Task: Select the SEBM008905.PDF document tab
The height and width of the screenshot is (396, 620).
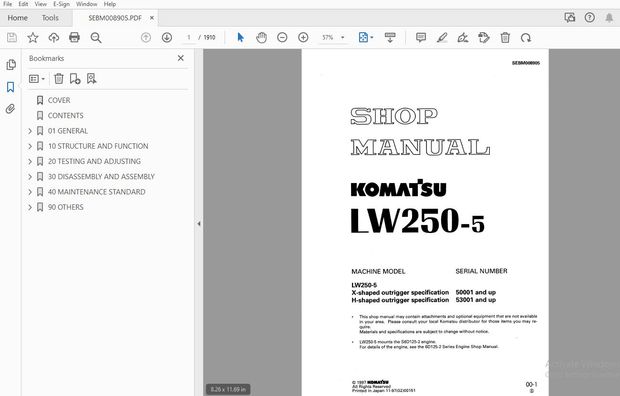Action: 115,18
